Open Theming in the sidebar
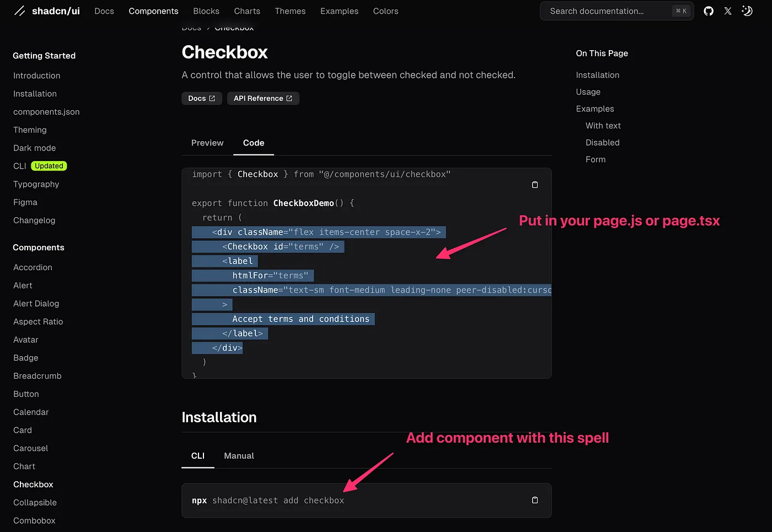Image resolution: width=772 pixels, height=532 pixels. tap(30, 130)
